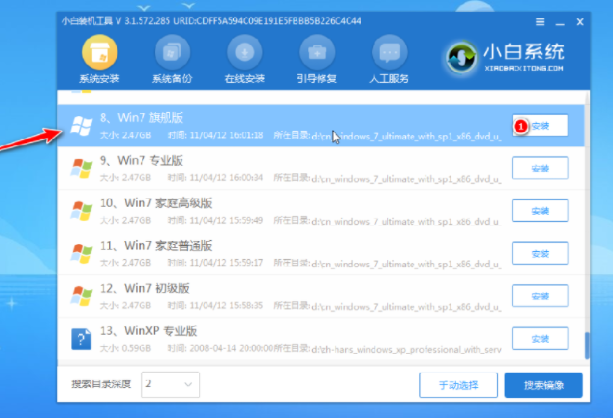
Task: Click the 人工服务 label text
Action: (x=389, y=79)
